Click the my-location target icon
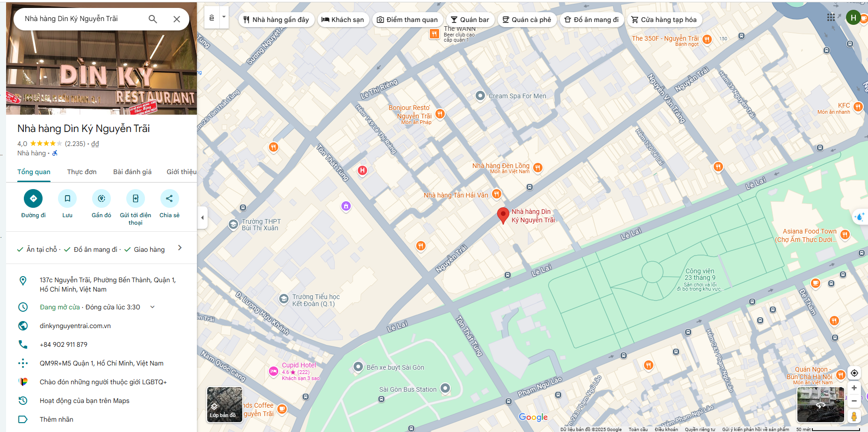Screen dimensions: 868x432 tap(854, 373)
